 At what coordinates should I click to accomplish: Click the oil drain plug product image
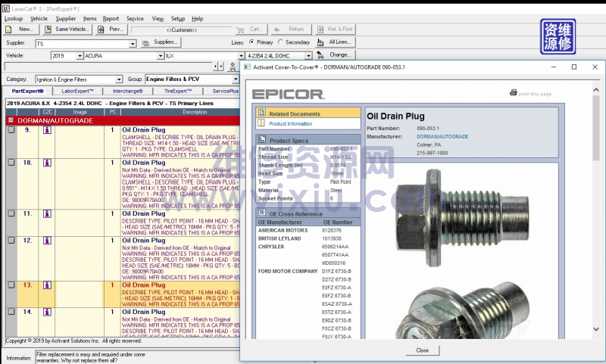(462, 217)
